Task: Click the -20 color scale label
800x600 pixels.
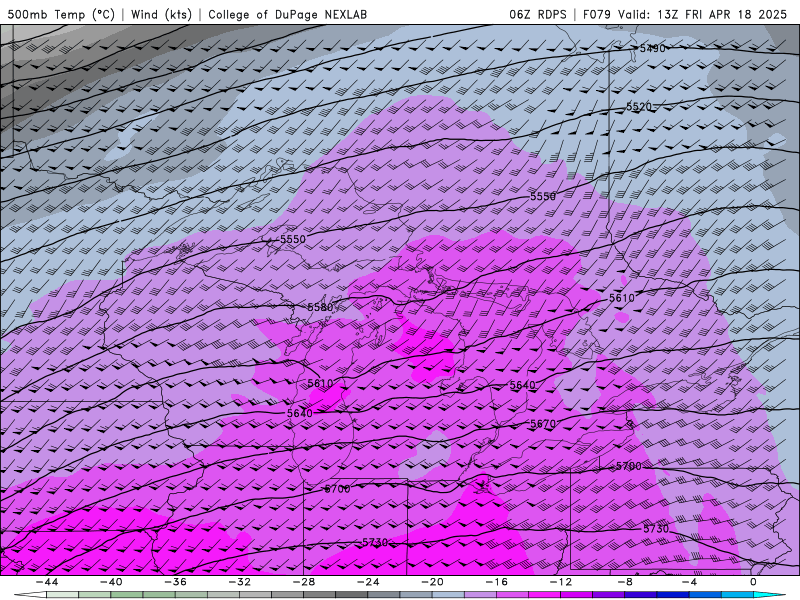Action: tap(432, 582)
